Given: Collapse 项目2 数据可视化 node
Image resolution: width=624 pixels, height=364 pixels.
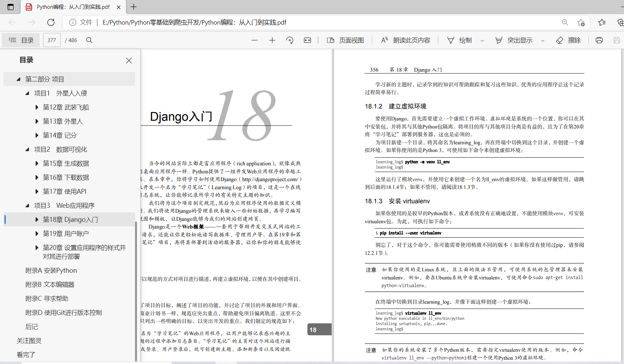Looking at the screenshot, I should [x=27, y=150].
